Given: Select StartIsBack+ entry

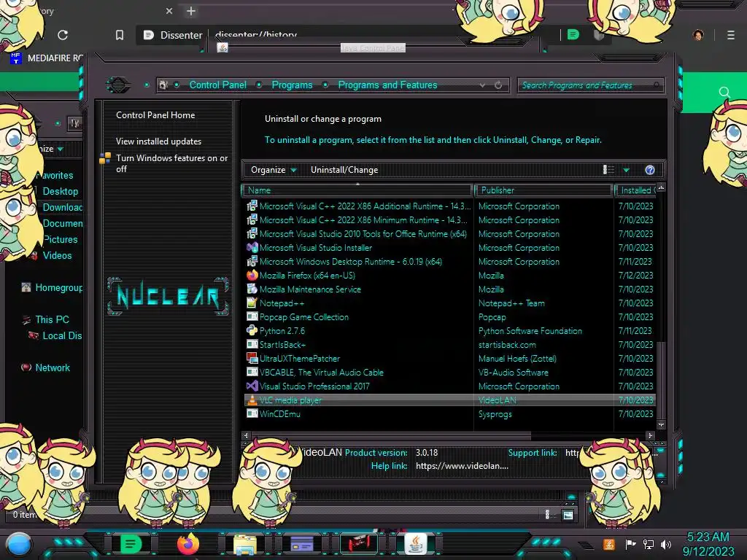Looking at the screenshot, I should click(x=282, y=345).
